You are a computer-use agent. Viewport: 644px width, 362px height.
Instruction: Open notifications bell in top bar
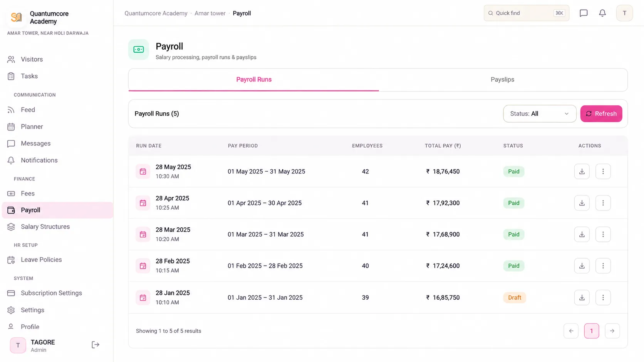pyautogui.click(x=602, y=13)
